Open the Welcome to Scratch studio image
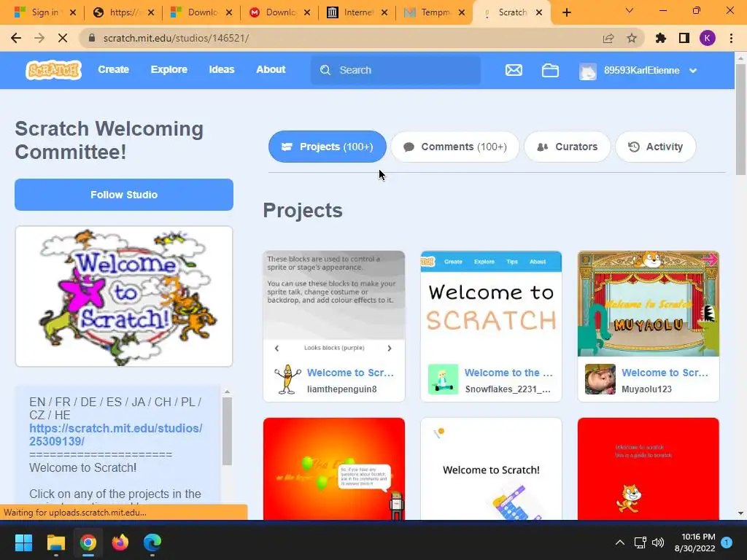The height and width of the screenshot is (560, 747). point(124,297)
